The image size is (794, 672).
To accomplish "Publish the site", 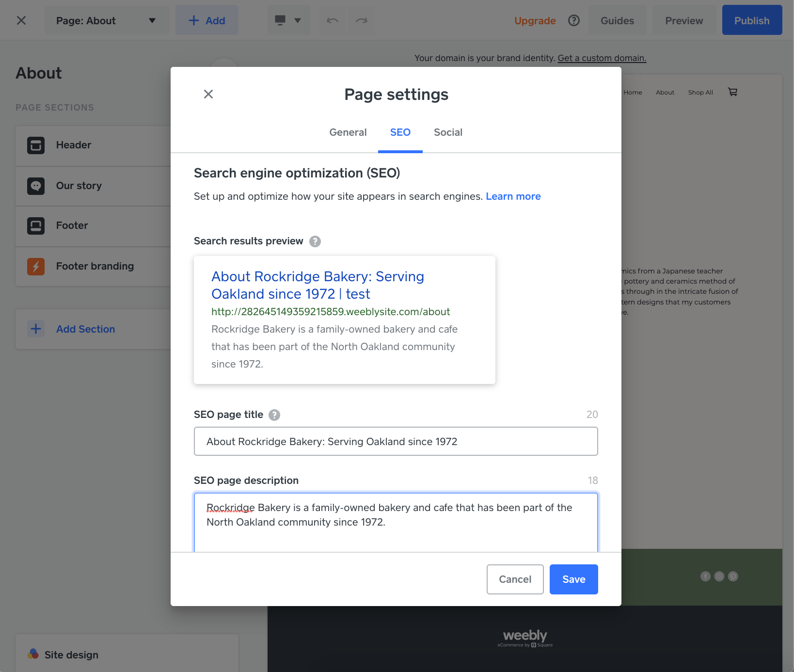I will (752, 20).
